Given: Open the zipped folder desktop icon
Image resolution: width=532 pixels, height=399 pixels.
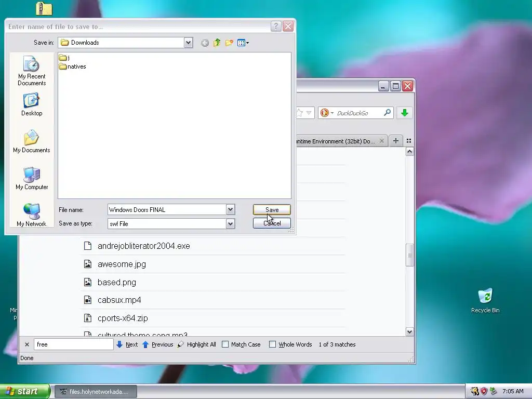Looking at the screenshot, I should click(44, 8).
